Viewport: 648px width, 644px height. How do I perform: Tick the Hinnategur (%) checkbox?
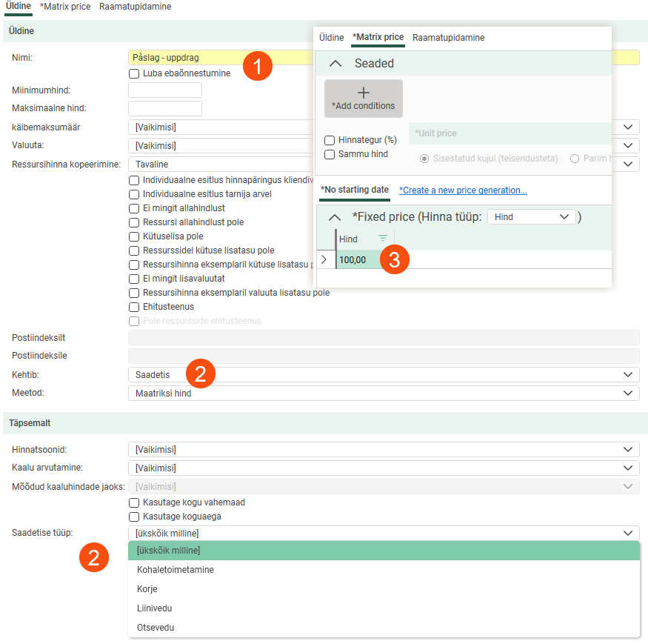(330, 140)
